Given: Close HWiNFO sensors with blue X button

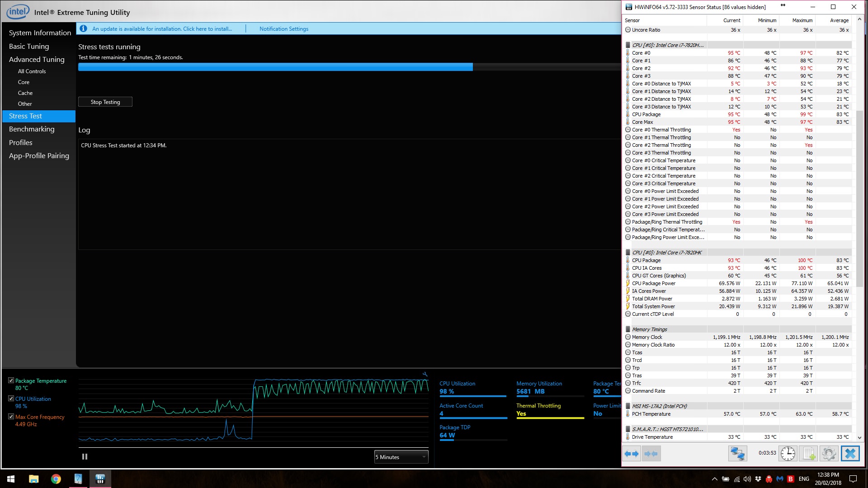Looking at the screenshot, I should (850, 454).
